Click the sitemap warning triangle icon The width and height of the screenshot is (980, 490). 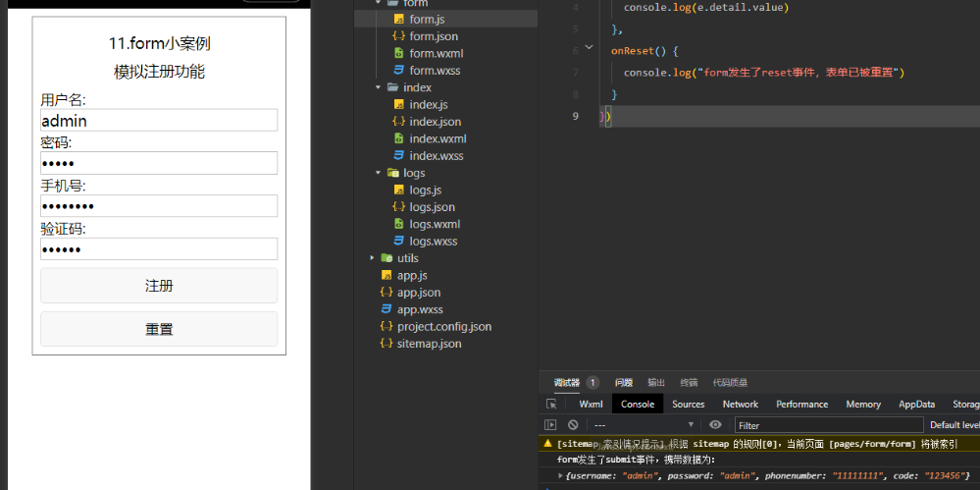pyautogui.click(x=548, y=444)
